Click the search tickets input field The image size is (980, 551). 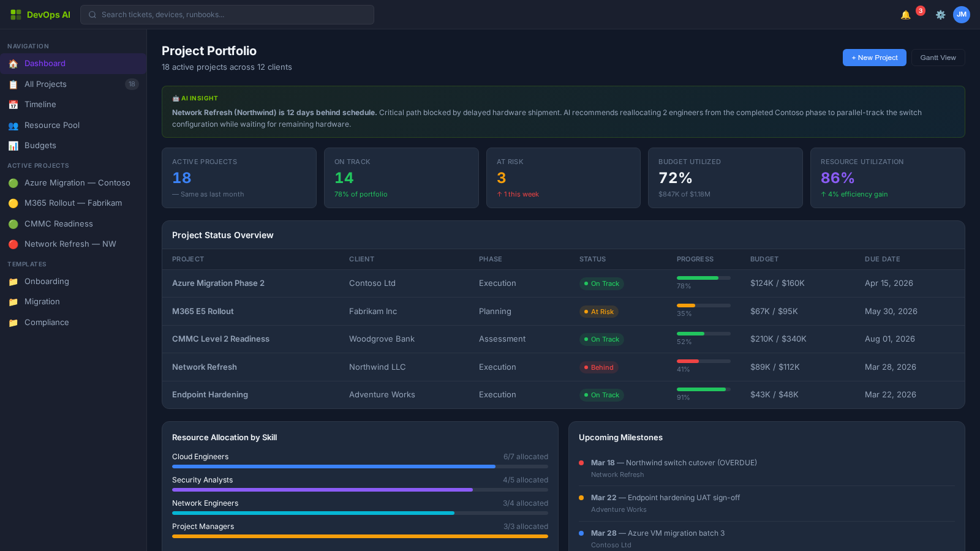tap(227, 15)
